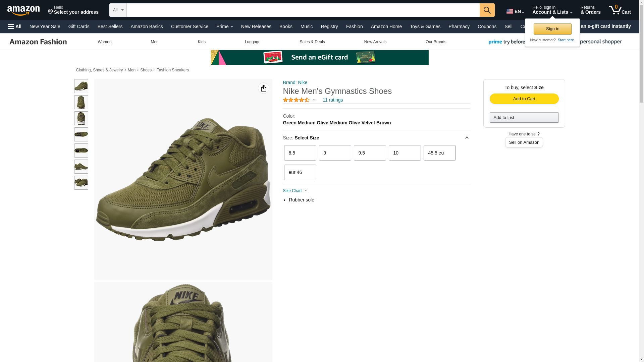Open the shopping cart icon
This screenshot has width=644, height=362.
(619, 10)
